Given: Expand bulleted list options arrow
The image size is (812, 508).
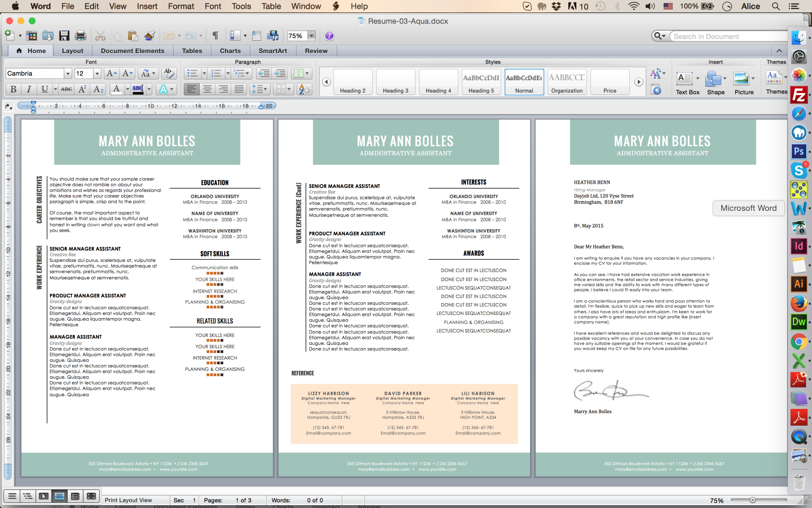Looking at the screenshot, I should 204,73.
